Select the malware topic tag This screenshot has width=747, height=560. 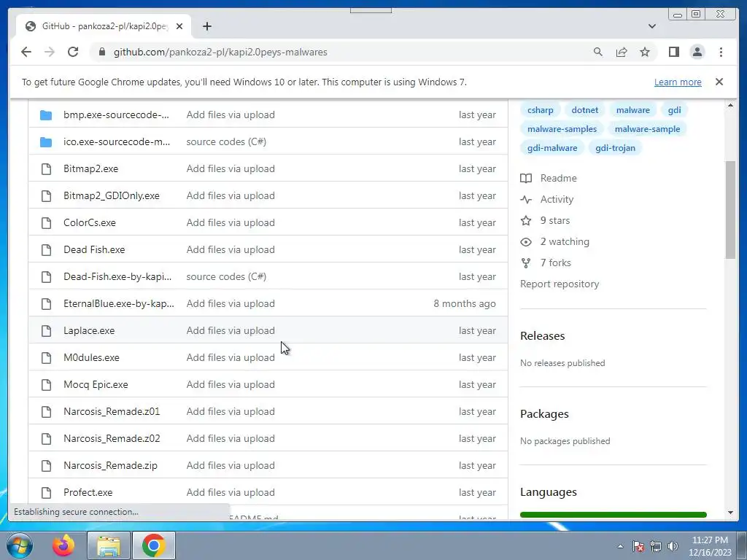pyautogui.click(x=632, y=110)
